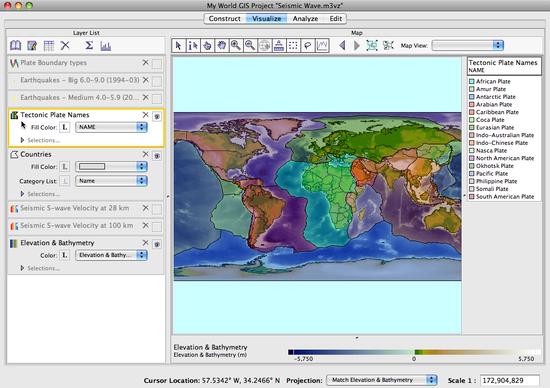Select the pan hand tool
The width and height of the screenshot is (550, 388).
point(222,46)
